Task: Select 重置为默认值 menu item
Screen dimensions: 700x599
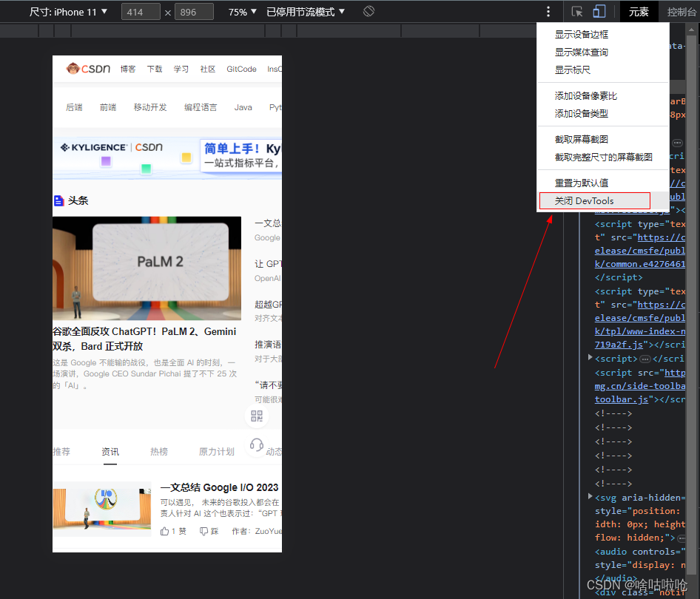Action: pyautogui.click(x=602, y=183)
